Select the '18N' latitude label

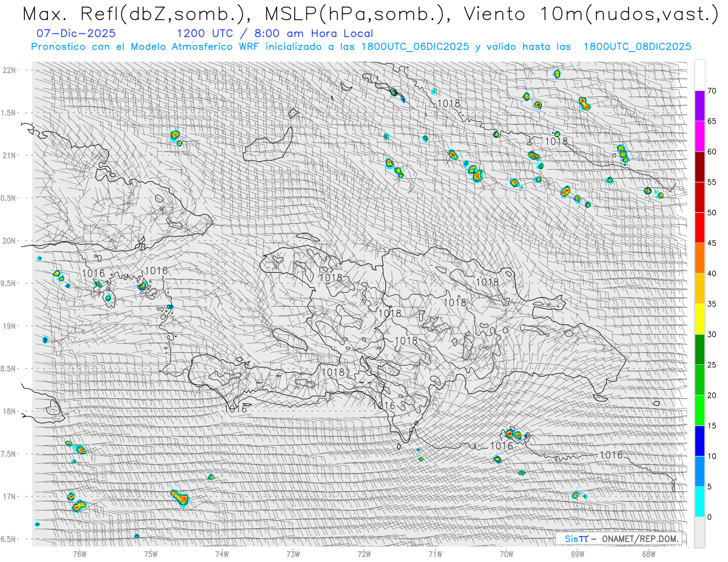10,411
